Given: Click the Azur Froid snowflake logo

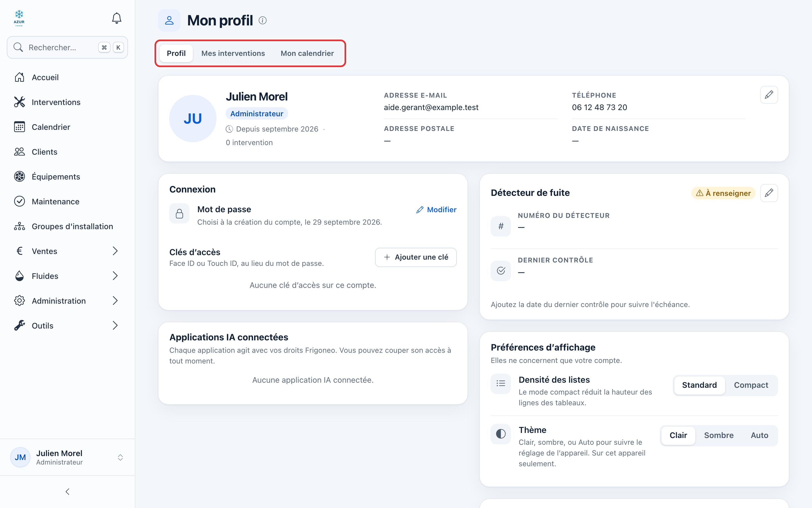Looking at the screenshot, I should pos(19,18).
